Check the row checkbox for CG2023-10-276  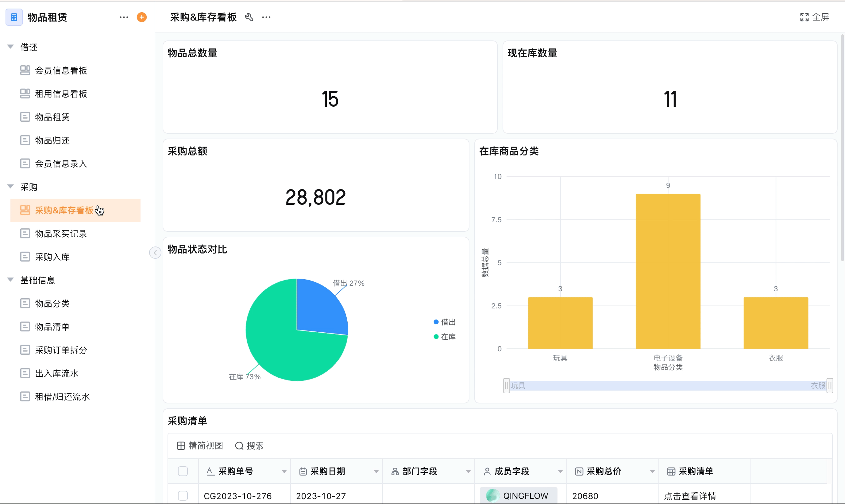[x=183, y=496]
